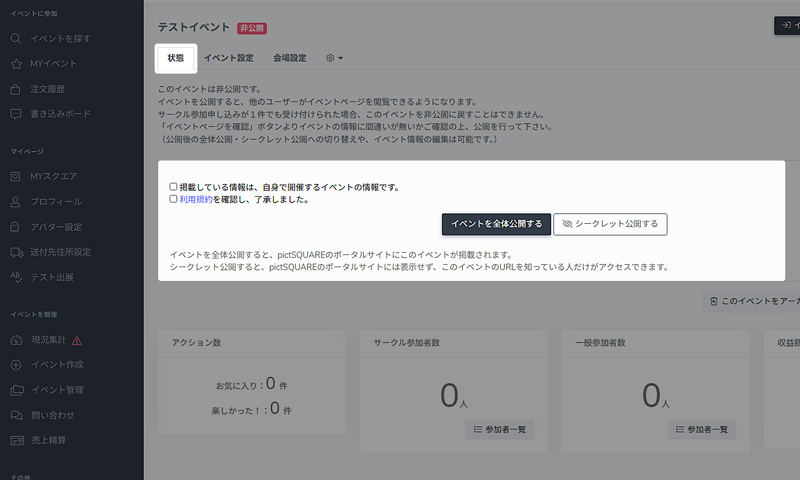Viewport: 800px width, 480px height.
Task: Open the 利用規約 terms link
Action: point(195,199)
